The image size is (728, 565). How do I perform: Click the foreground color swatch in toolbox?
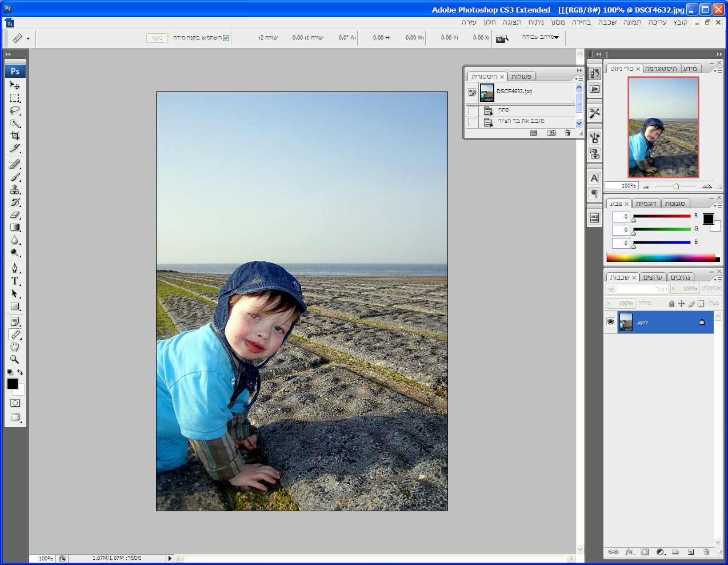point(13,384)
